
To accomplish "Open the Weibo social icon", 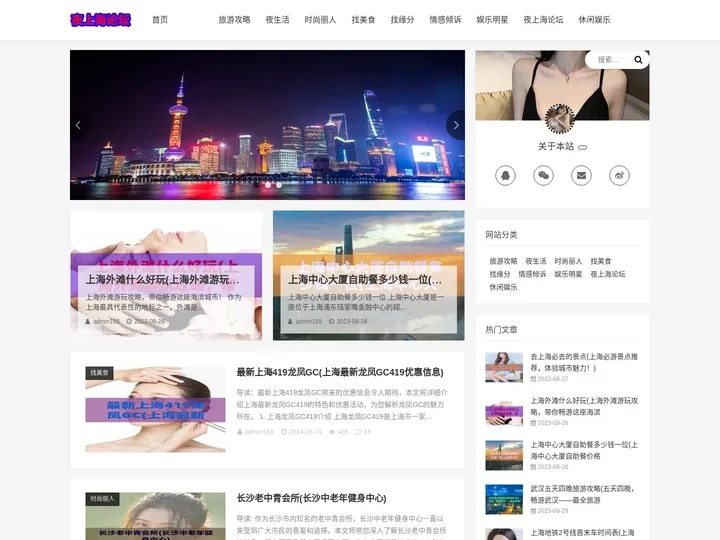I will coord(619,175).
